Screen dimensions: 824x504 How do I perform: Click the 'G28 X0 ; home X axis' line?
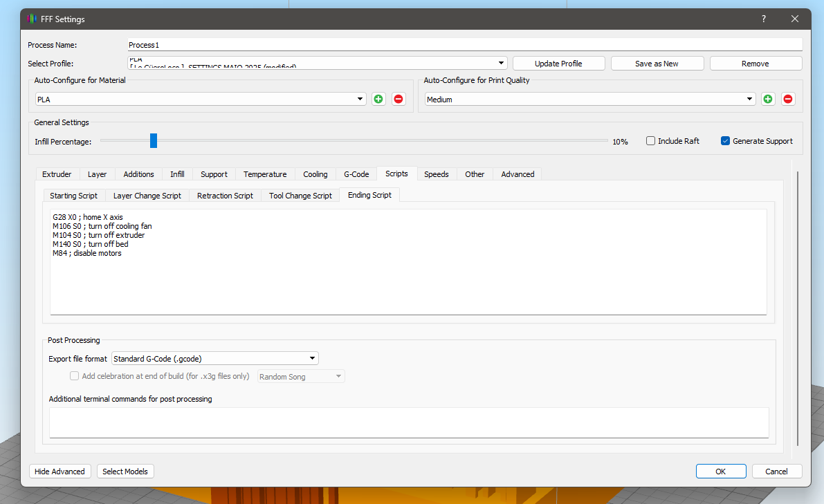(x=88, y=217)
